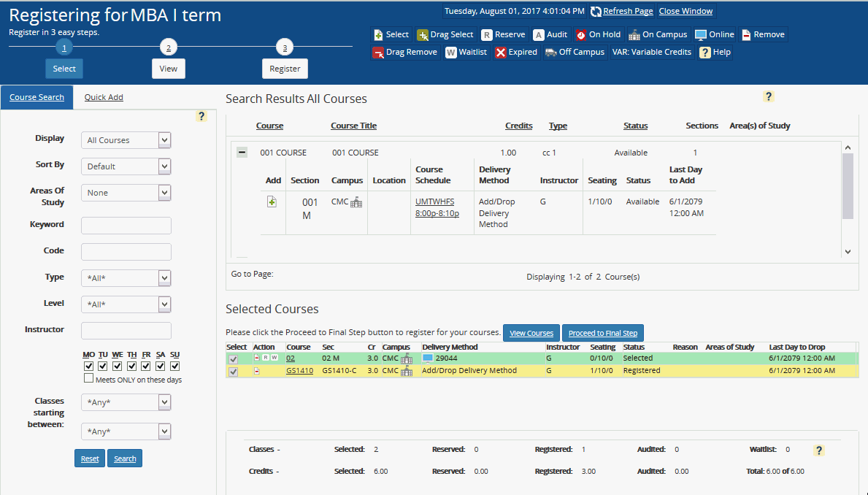Click the Online monitor legend icon
Image resolution: width=868 pixels, height=495 pixels.
click(x=701, y=35)
